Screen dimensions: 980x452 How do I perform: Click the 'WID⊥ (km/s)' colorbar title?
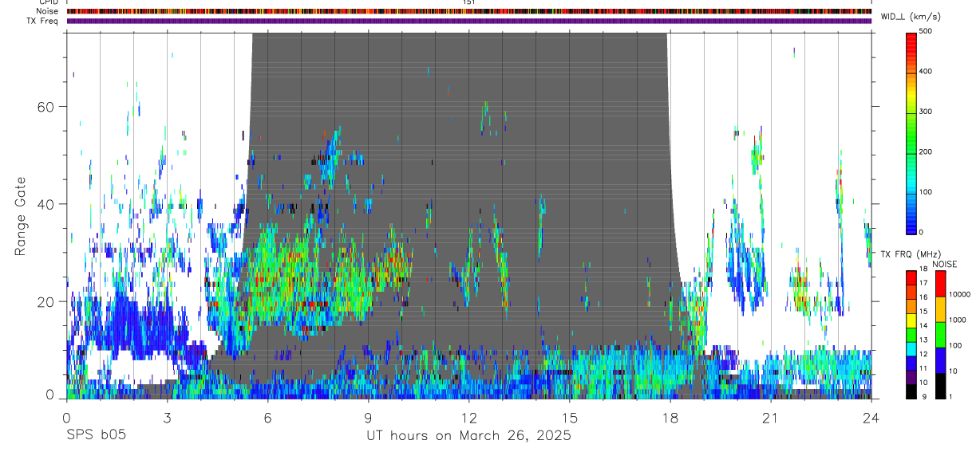click(x=909, y=17)
